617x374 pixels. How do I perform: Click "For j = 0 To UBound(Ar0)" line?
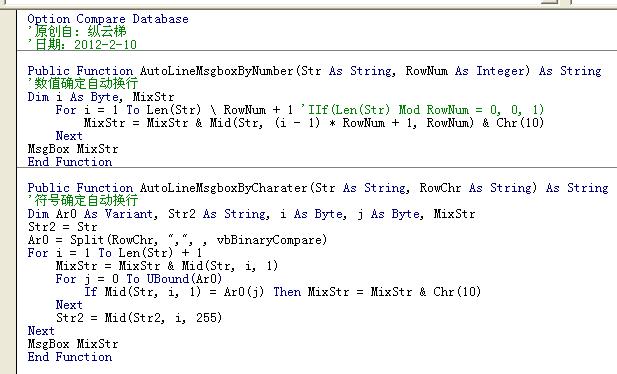[139, 279]
